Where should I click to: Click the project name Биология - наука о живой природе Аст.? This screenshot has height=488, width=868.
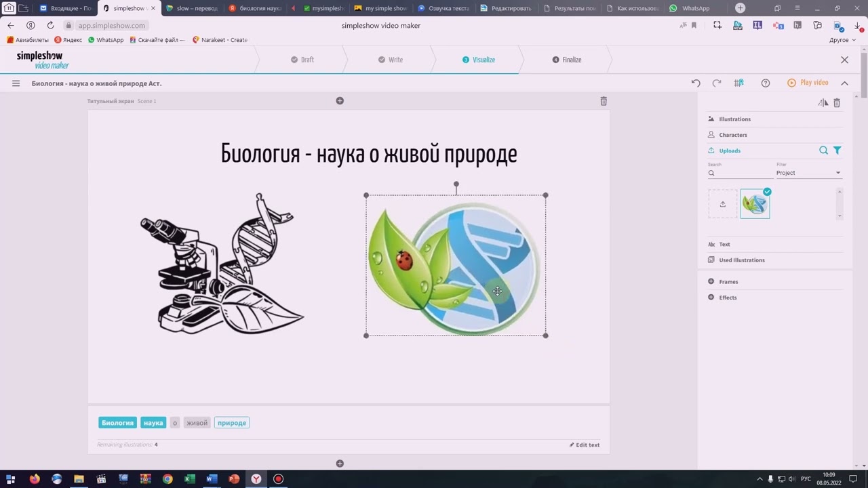(96, 83)
